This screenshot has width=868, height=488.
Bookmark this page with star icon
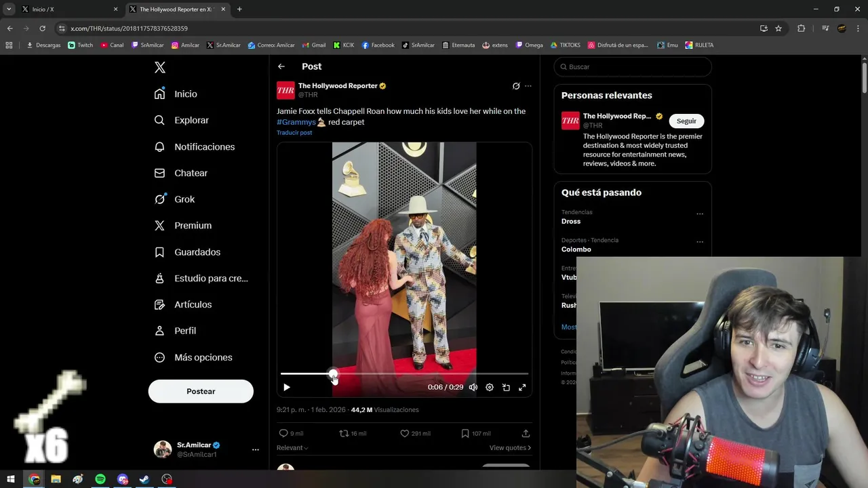tap(778, 28)
